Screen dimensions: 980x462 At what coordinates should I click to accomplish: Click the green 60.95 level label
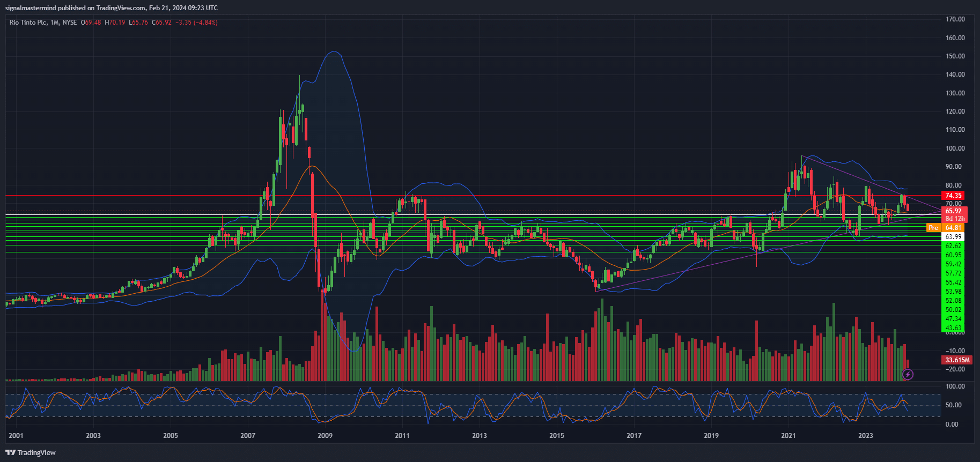(953, 255)
